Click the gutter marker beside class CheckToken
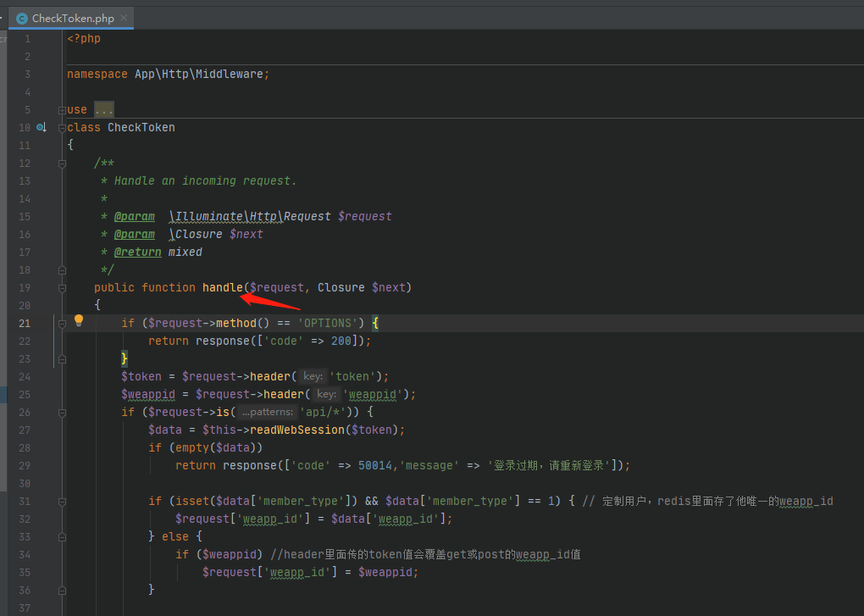The height and width of the screenshot is (616, 864). (x=41, y=127)
